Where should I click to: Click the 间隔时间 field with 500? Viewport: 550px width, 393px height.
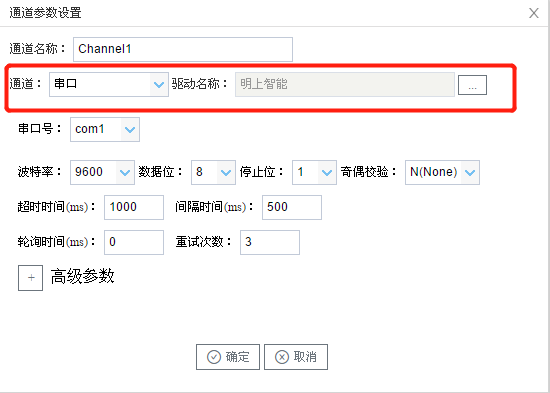292,207
